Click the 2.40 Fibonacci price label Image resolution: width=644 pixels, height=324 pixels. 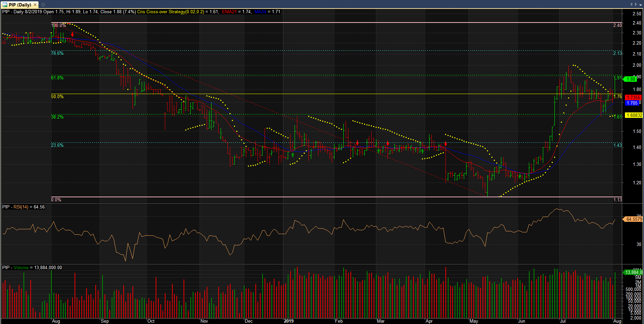coord(617,26)
